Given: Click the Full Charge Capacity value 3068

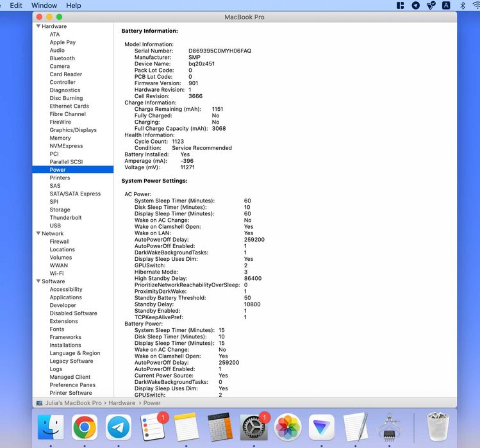Looking at the screenshot, I should [219, 129].
